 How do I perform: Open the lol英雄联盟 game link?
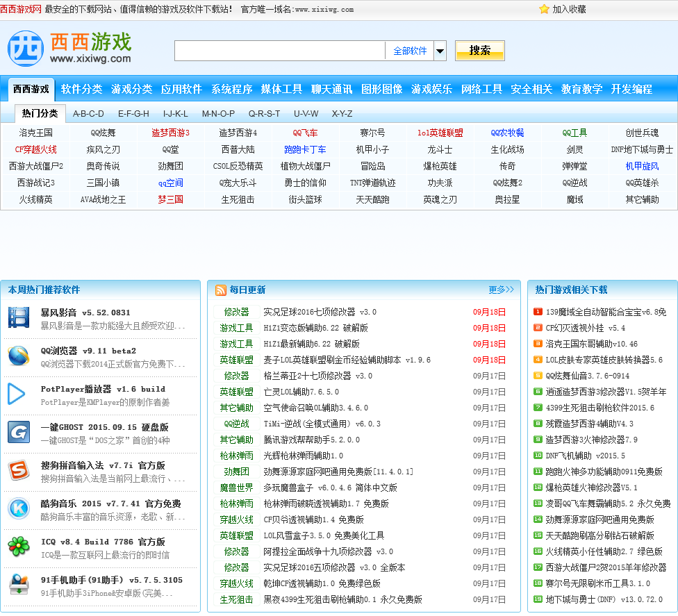pos(440,133)
